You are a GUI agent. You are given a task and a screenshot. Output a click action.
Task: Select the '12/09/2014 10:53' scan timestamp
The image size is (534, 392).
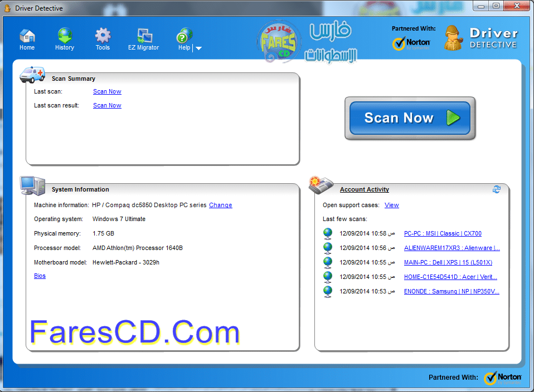363,292
